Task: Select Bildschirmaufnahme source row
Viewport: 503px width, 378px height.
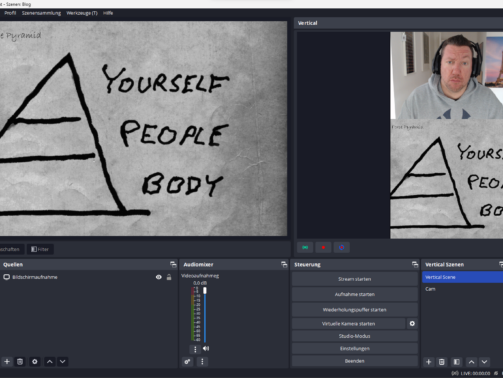Action: click(88, 277)
